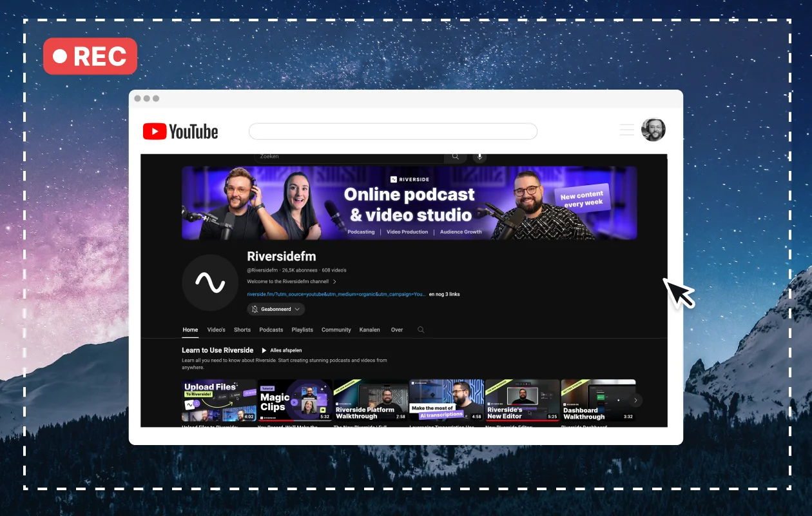
Task: Click the search magnifier button
Action: point(455,157)
